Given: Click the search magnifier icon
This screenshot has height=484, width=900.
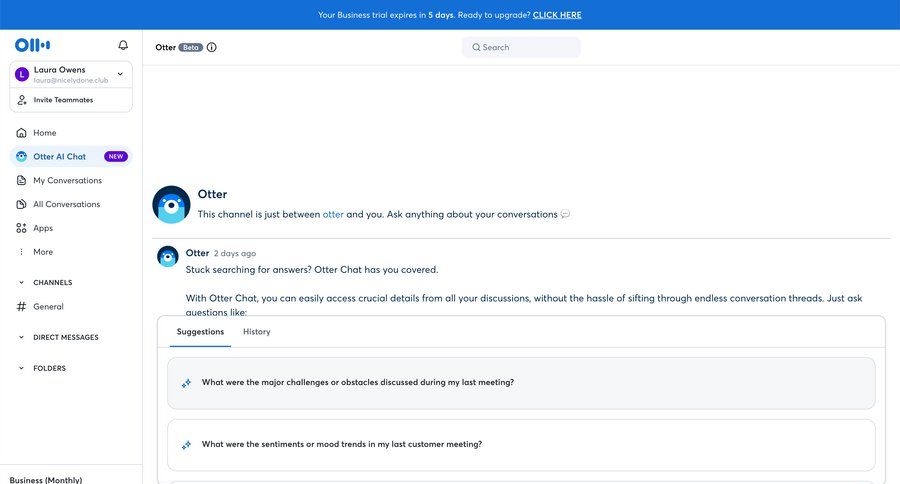Looking at the screenshot, I should click(x=476, y=47).
